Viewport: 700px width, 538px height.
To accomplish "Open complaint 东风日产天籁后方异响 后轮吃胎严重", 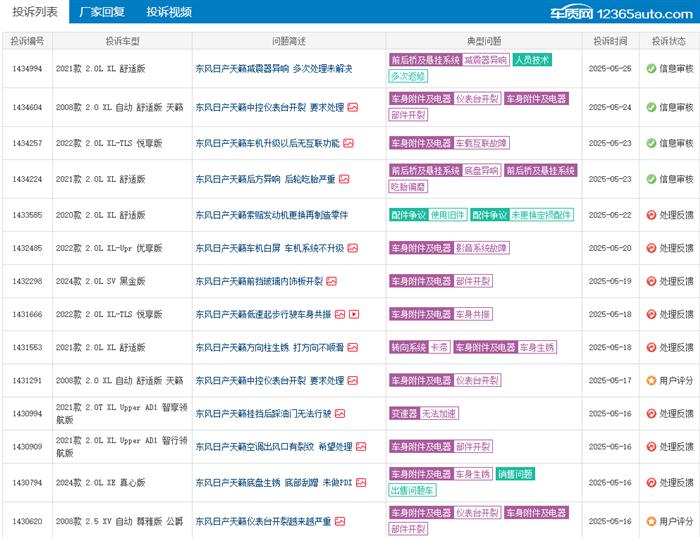I will (265, 179).
